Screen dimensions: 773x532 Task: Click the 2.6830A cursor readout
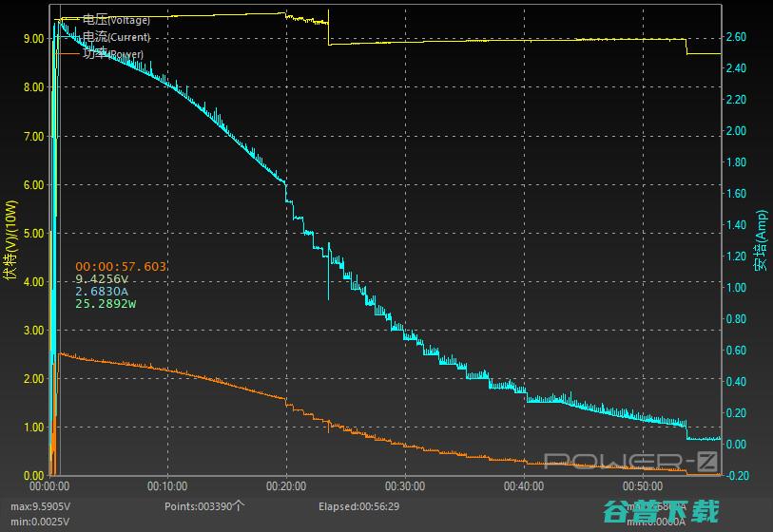(102, 292)
